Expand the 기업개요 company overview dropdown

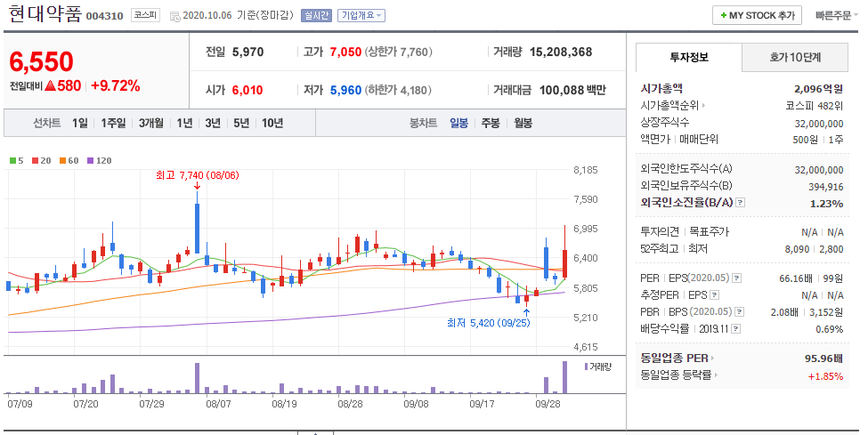click(x=361, y=15)
